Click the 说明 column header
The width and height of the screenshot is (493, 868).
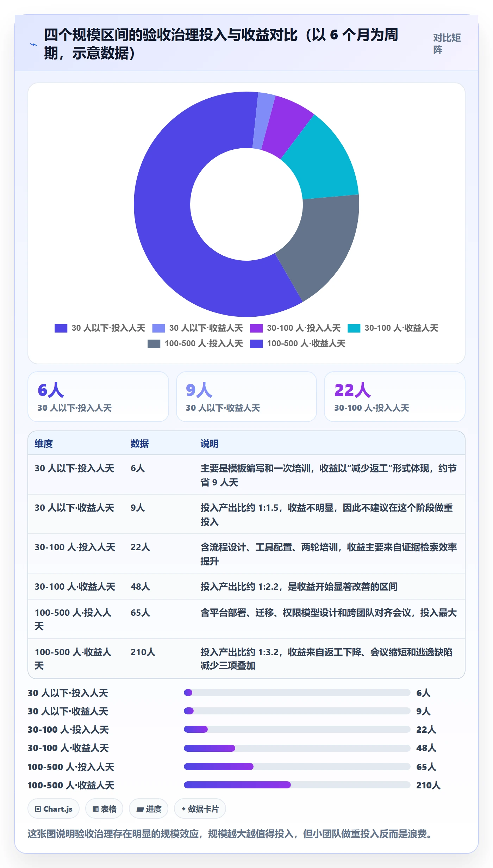pos(210,444)
